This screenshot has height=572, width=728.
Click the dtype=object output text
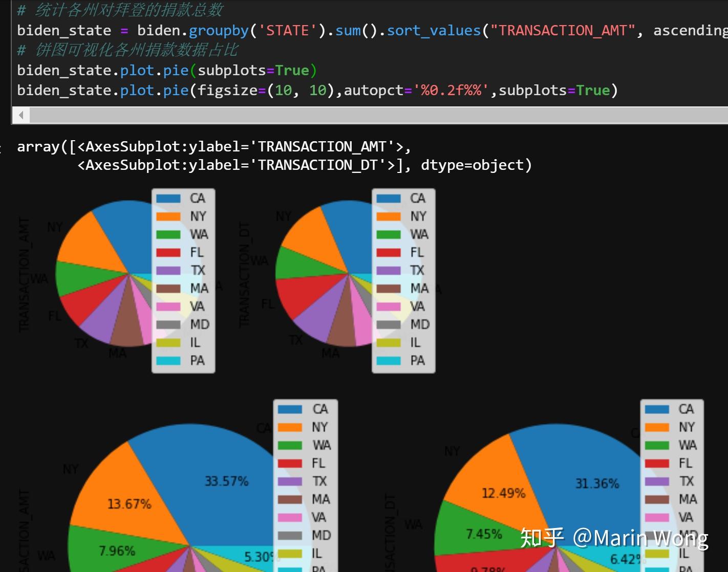(472, 165)
